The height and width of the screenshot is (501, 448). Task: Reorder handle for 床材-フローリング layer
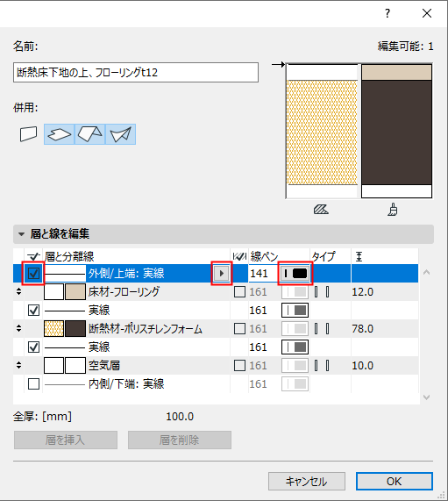coord(18,291)
